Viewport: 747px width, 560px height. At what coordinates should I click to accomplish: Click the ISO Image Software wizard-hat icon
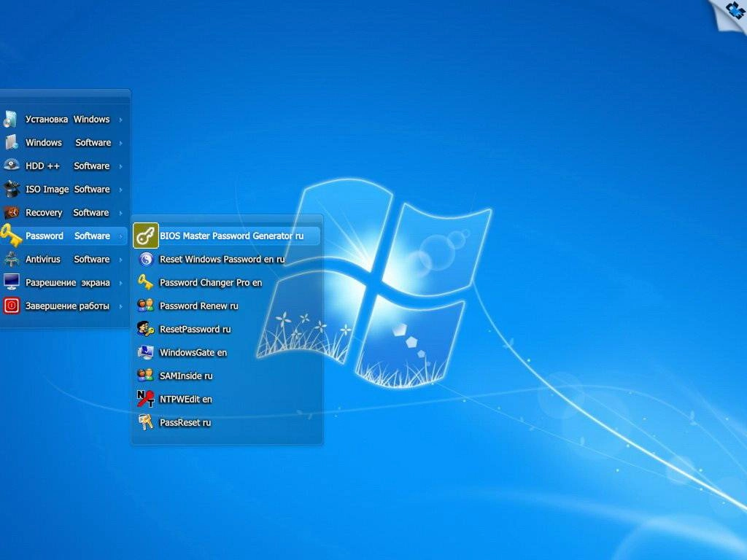[12, 189]
